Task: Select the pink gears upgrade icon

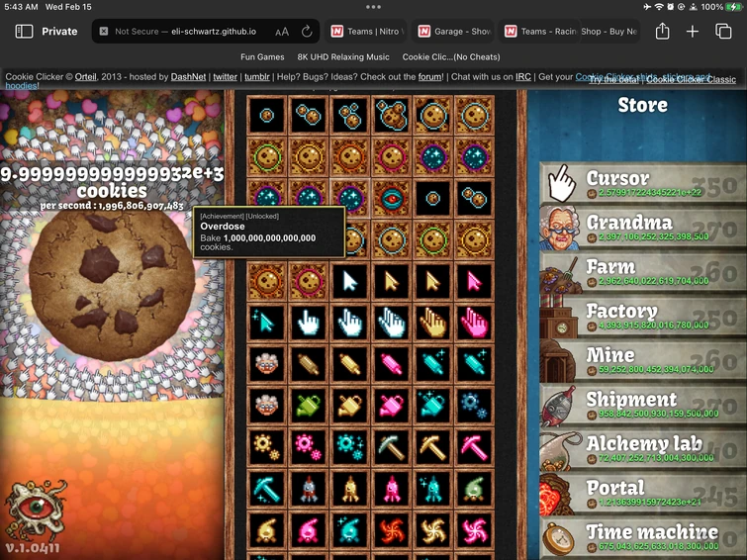Action: pos(308,446)
